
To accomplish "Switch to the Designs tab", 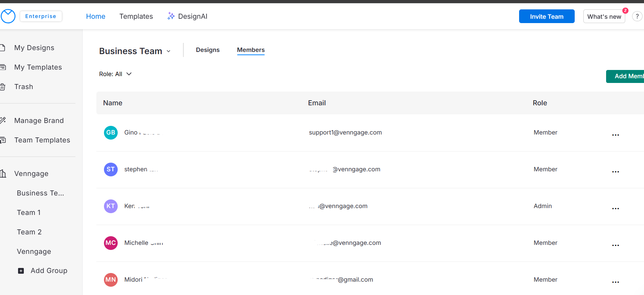I will tap(208, 50).
